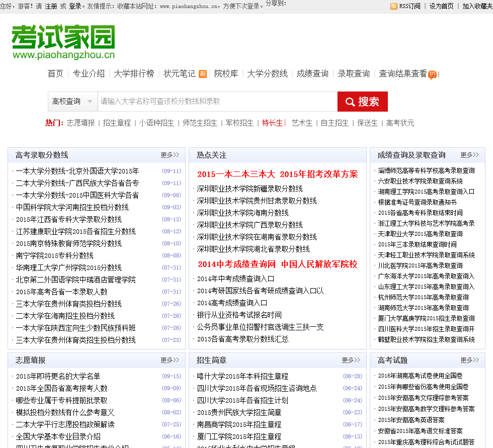This screenshot has width=493, height=448.
Task: Click the 志愿填报 hot keyword link
Action: pyautogui.click(x=80, y=123)
